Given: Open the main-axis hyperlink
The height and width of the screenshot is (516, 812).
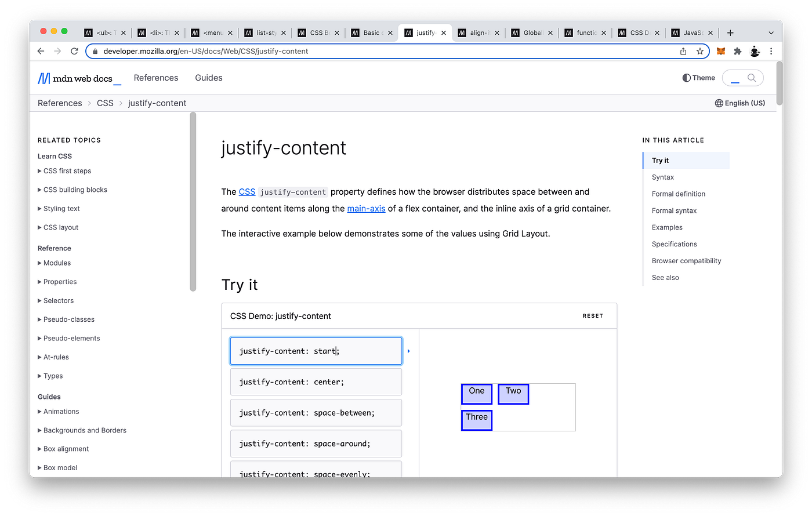Looking at the screenshot, I should tap(366, 208).
